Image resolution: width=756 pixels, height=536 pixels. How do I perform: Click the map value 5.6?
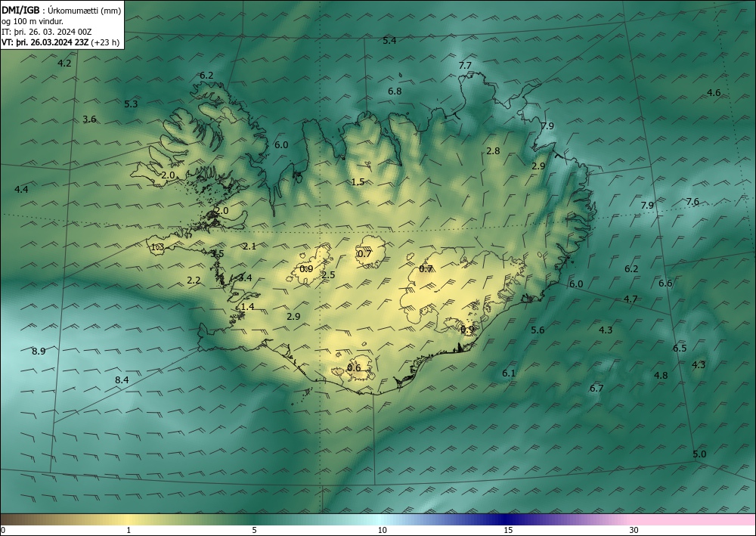coord(538,330)
